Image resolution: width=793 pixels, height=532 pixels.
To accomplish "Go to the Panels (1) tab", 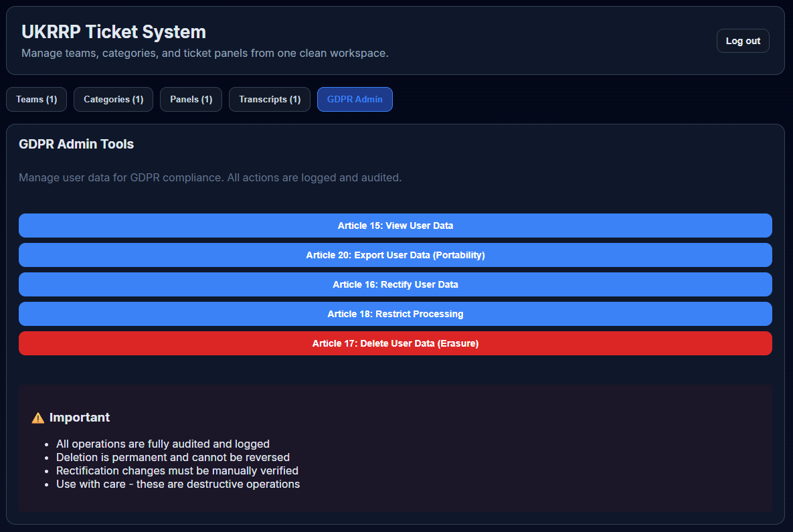I will [x=191, y=100].
